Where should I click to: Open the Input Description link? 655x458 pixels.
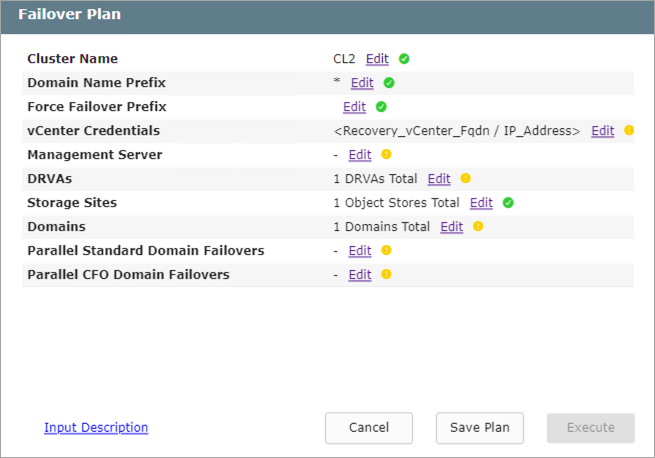(x=96, y=428)
